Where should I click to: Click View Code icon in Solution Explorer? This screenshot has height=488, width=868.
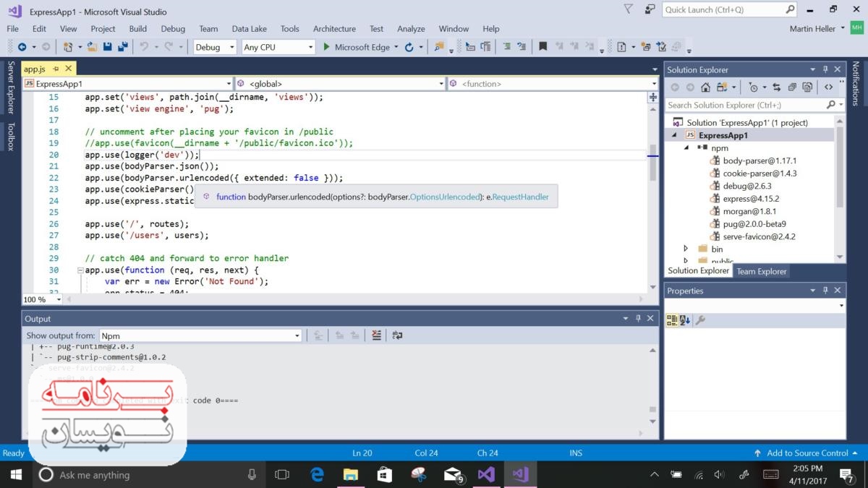[x=828, y=87]
